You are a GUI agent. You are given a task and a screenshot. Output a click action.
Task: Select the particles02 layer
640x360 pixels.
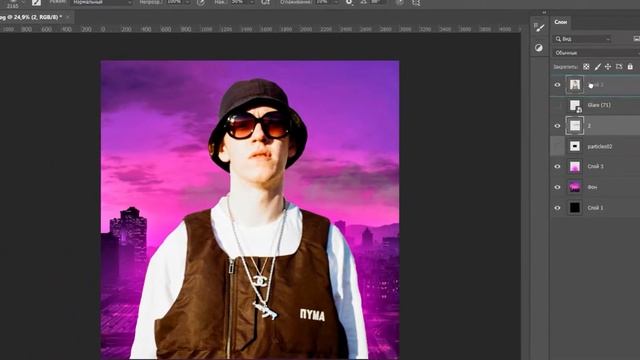point(600,146)
